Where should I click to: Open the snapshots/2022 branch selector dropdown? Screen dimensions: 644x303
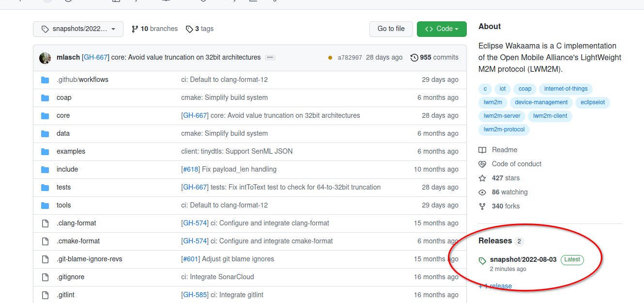pos(78,29)
